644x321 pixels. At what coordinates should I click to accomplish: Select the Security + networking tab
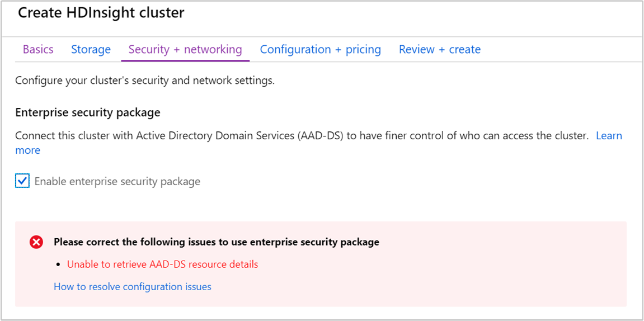185,49
